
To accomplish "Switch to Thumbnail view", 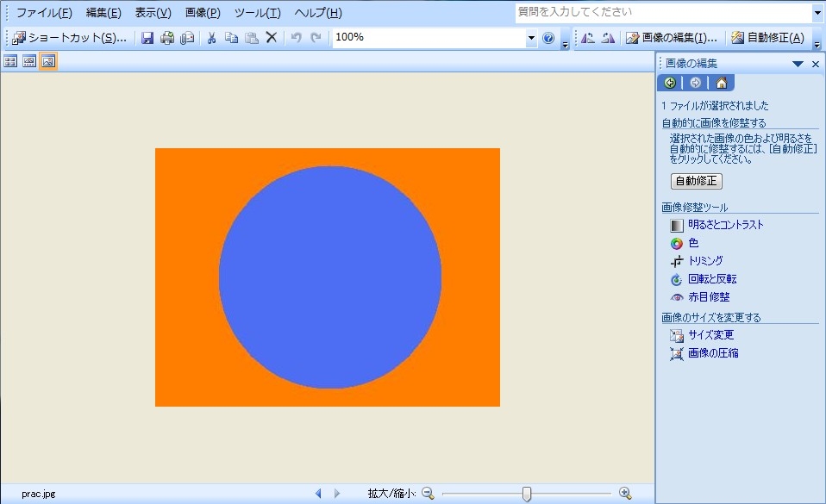I will coord(10,61).
